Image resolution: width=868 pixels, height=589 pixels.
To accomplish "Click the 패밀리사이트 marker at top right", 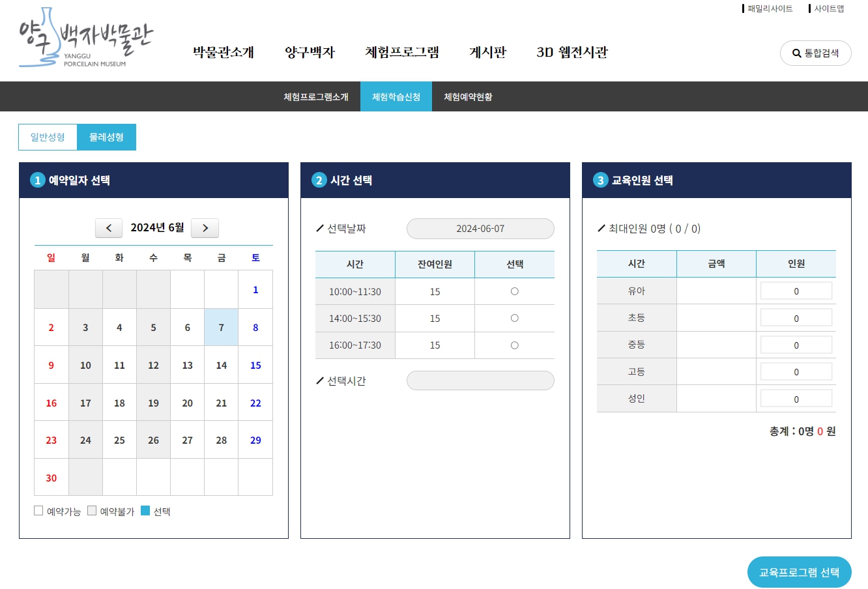I will coord(770,8).
